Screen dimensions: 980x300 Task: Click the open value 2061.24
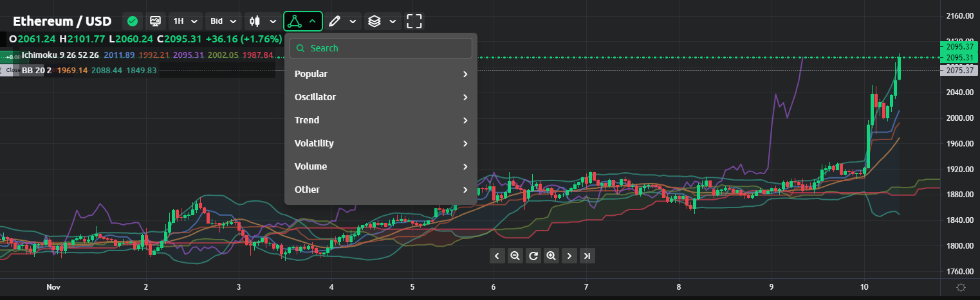37,39
